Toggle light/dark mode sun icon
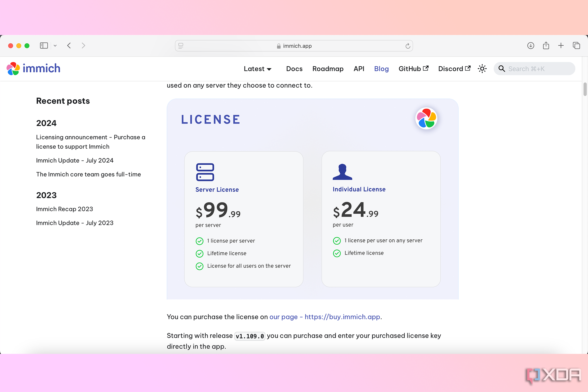Image resolution: width=588 pixels, height=392 pixels. [x=482, y=69]
